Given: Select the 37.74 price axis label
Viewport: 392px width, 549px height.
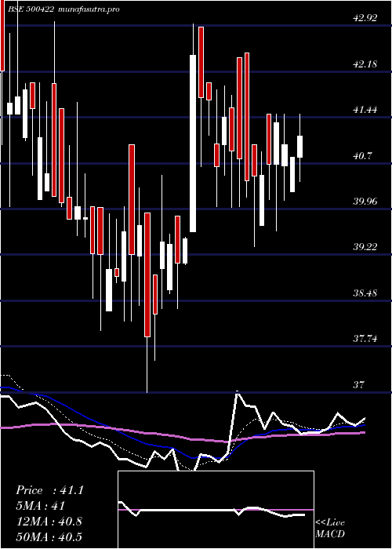Looking at the screenshot, I should [x=365, y=339].
